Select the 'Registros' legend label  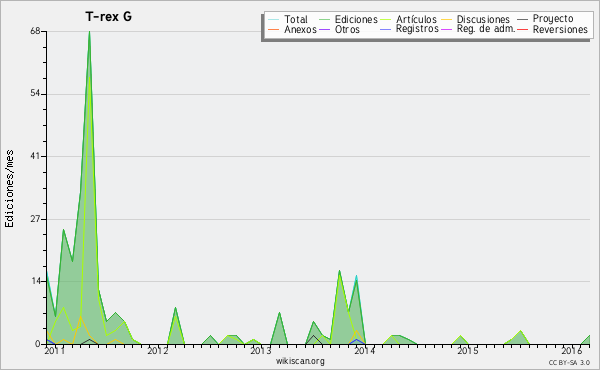(x=417, y=29)
